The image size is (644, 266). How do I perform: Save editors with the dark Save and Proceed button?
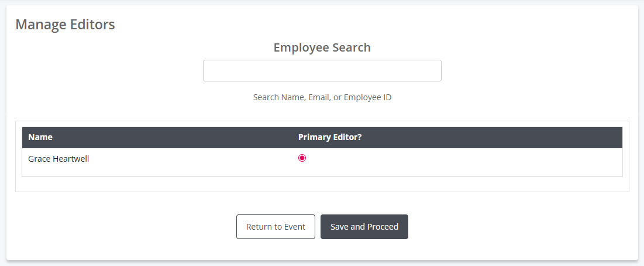click(x=364, y=227)
